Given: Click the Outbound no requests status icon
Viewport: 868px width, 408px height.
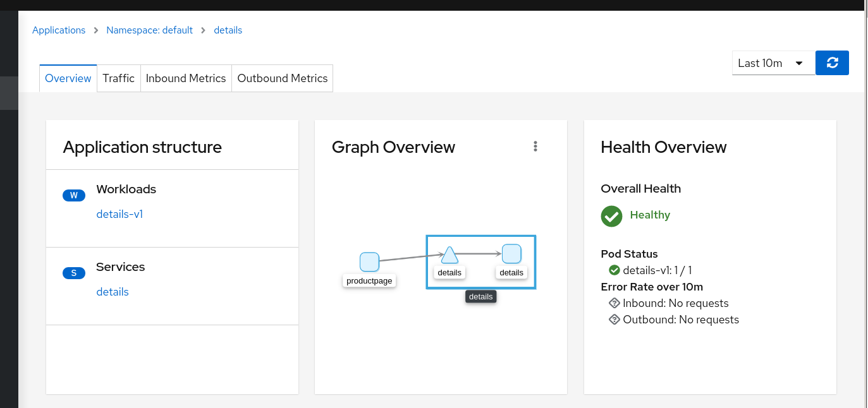Looking at the screenshot, I should pos(614,320).
